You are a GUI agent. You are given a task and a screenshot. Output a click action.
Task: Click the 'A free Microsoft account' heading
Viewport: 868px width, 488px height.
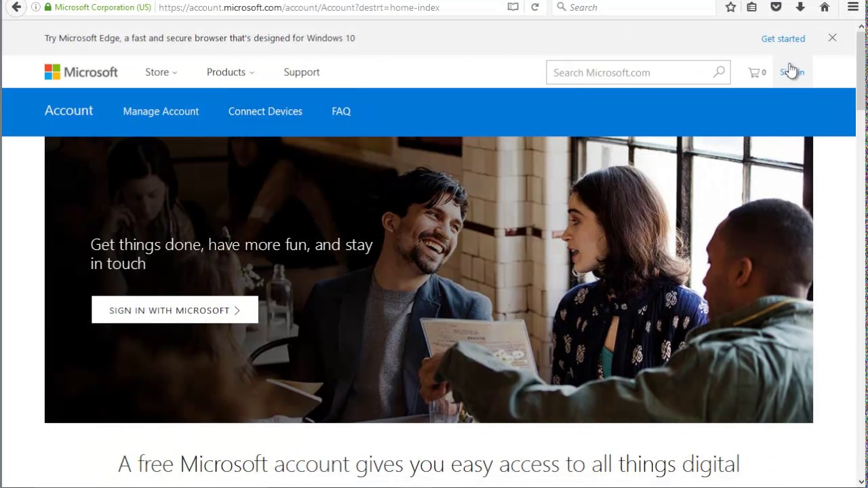[429, 464]
